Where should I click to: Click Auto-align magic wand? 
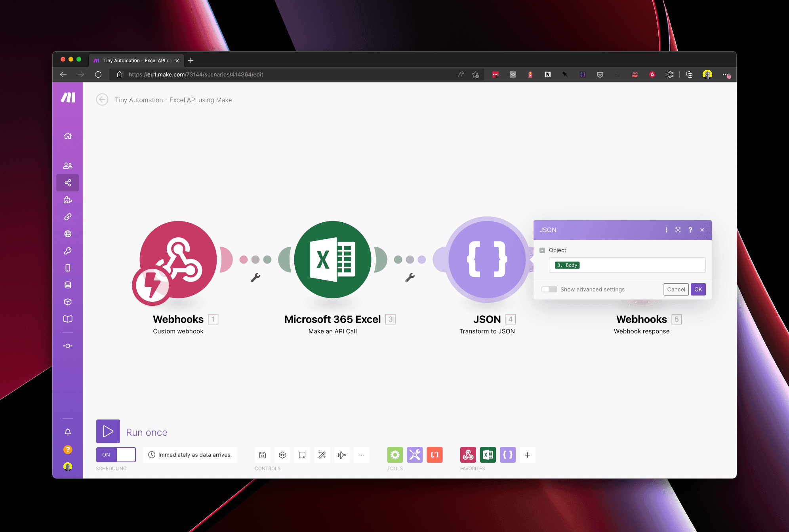322,455
